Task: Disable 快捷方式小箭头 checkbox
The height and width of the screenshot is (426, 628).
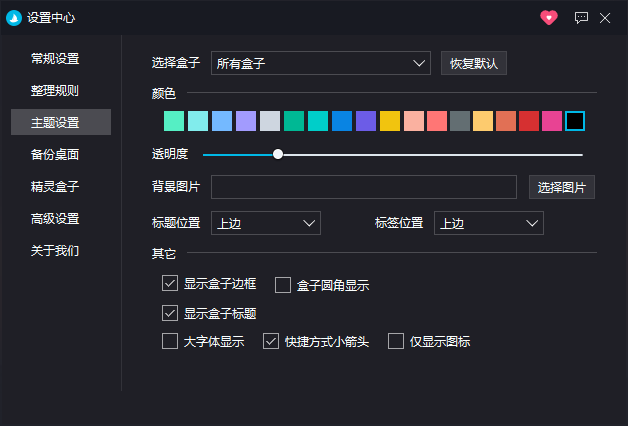Action: pyautogui.click(x=271, y=341)
